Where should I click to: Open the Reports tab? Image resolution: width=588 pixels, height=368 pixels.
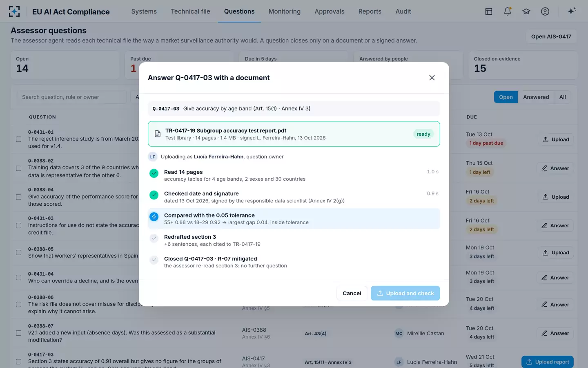click(370, 11)
